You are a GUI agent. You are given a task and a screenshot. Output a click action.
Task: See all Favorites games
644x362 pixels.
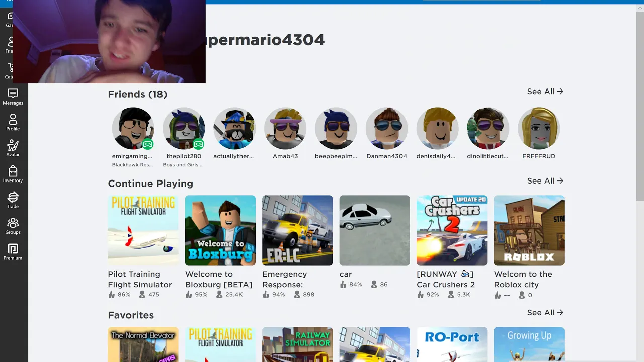click(545, 313)
